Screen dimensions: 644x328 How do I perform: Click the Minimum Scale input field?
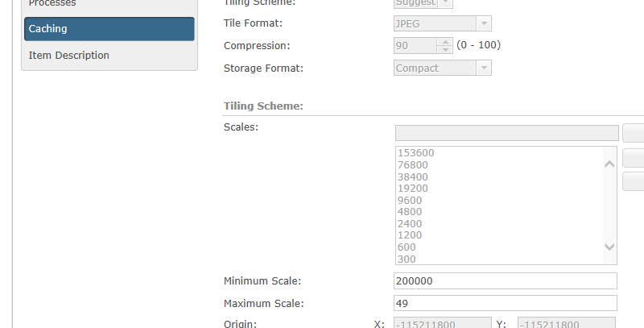coord(506,280)
